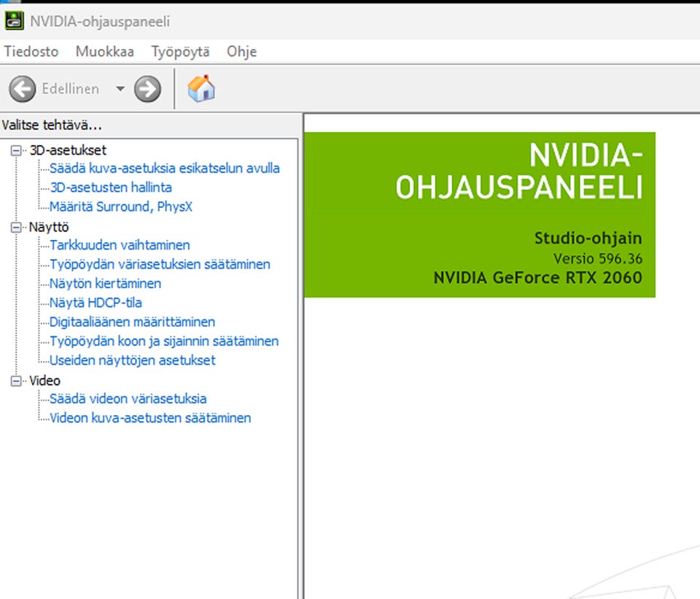Screen dimensions: 700x599
Task: Open Digitaaliäänen määrittäminen
Action: (132, 322)
